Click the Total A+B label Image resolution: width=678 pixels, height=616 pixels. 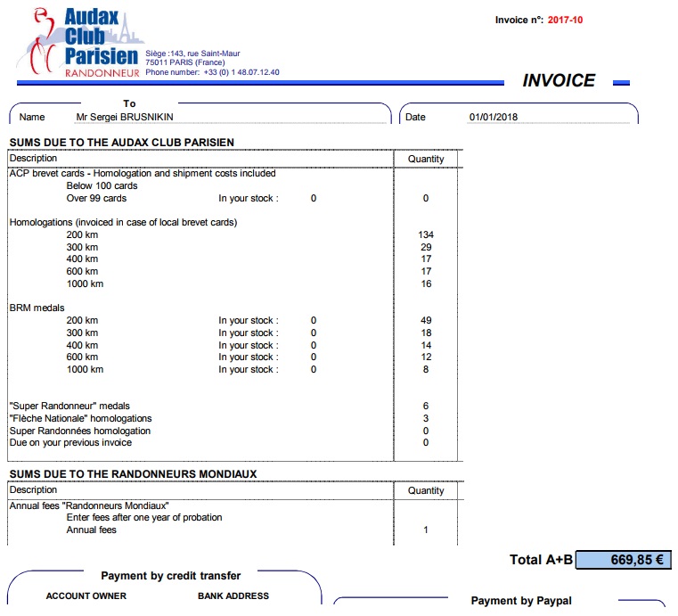[541, 560]
